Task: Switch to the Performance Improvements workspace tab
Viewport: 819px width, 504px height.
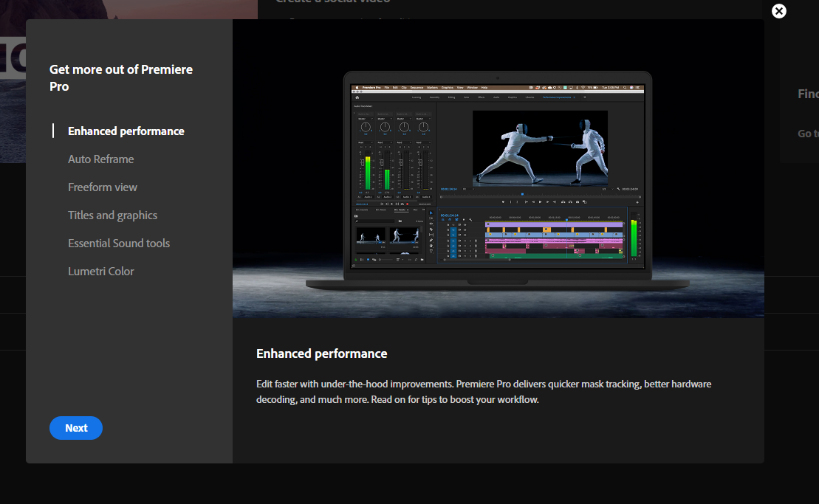Action: click(x=558, y=97)
